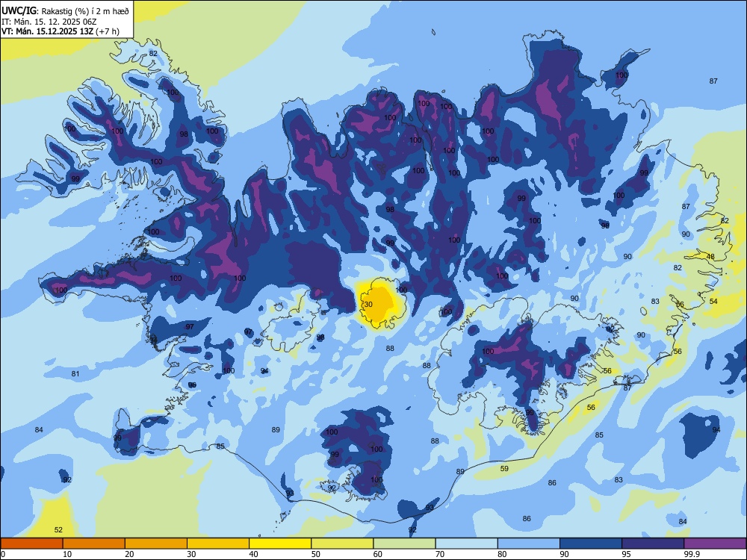Click the '99.9' legend scale label
747x560 pixels.
692,554
